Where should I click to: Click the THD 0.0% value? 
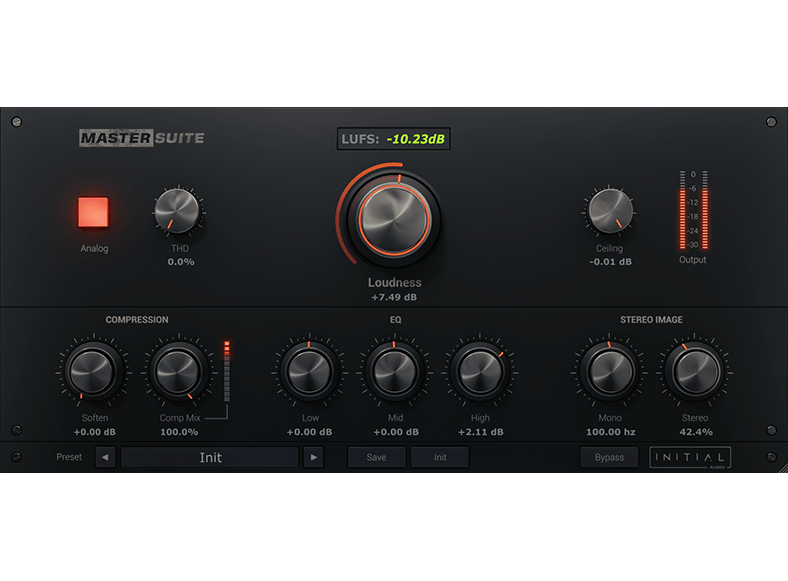tap(181, 262)
